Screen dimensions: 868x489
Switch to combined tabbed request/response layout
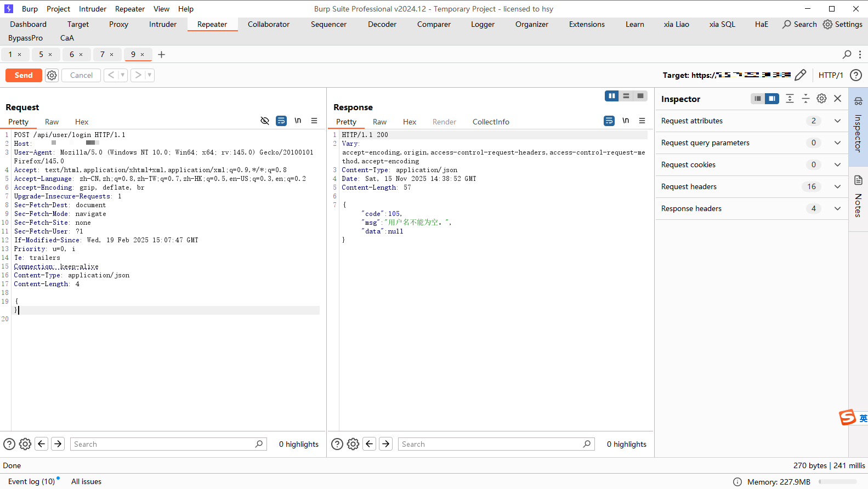tap(640, 96)
